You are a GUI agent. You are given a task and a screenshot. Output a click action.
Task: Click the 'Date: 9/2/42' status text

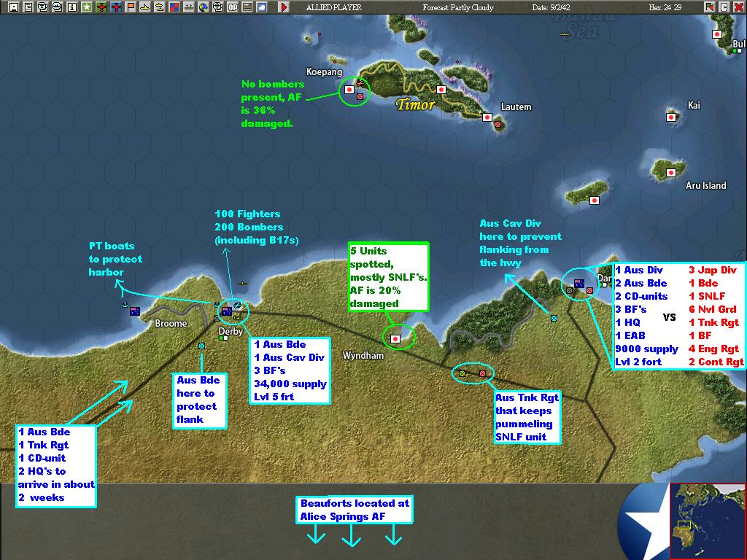(x=551, y=7)
